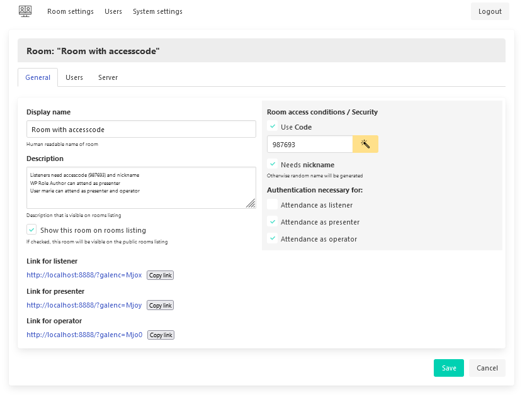Click inside the Description textarea

tap(141, 187)
